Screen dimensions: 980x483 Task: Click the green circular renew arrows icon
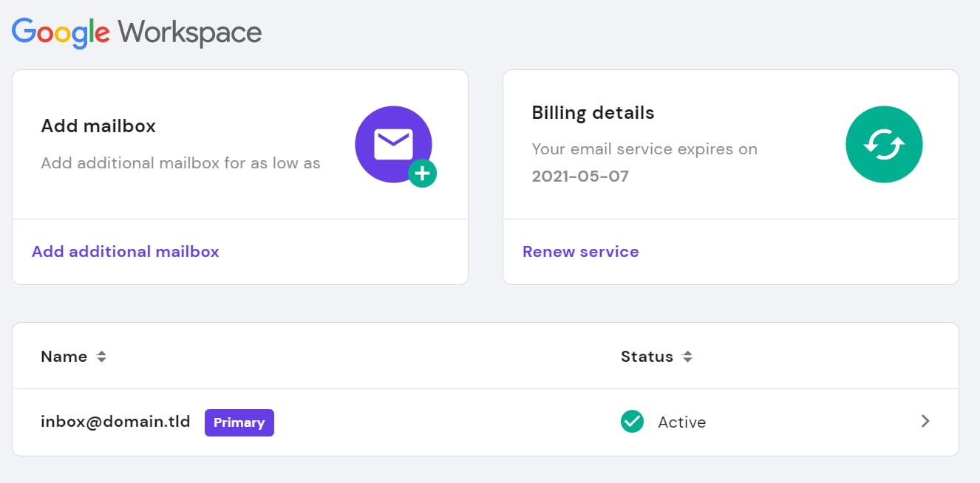point(883,144)
